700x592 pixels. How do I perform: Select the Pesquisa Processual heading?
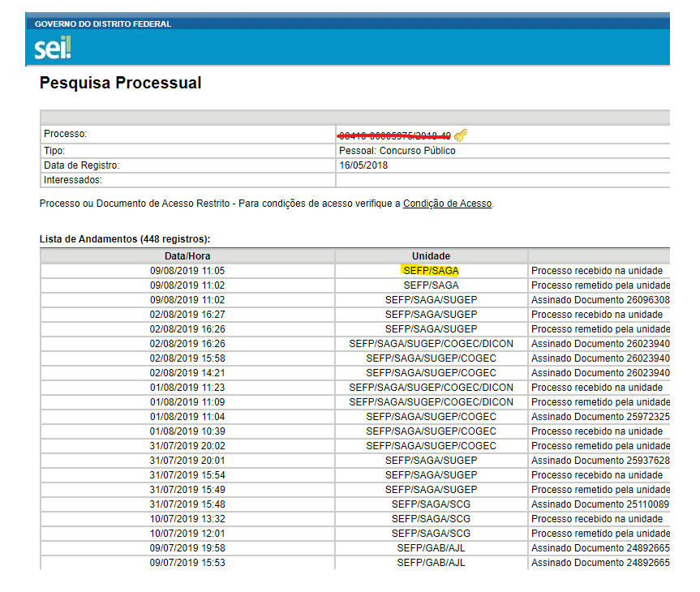(x=121, y=83)
